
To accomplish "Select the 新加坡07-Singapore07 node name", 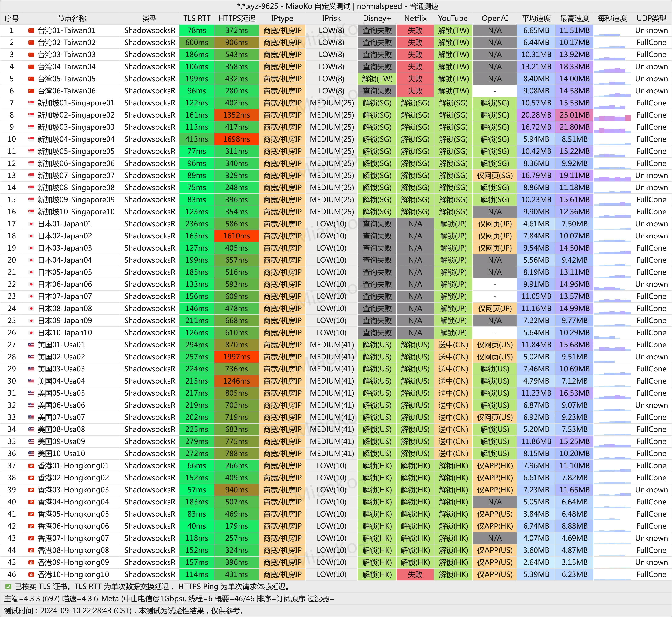I will (x=76, y=176).
